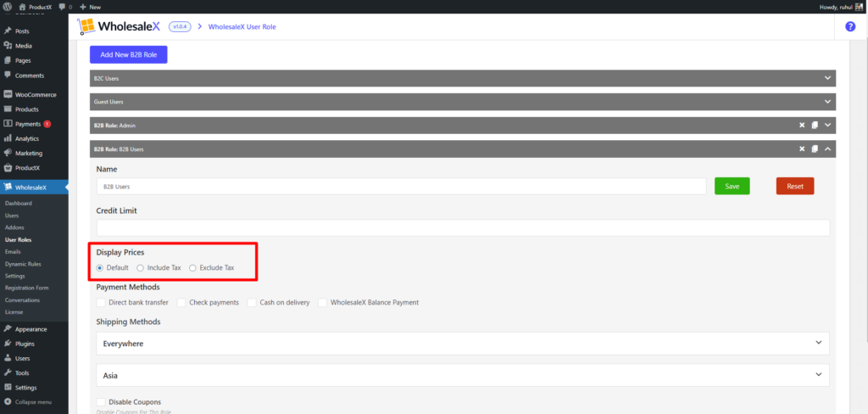The width and height of the screenshot is (868, 414).
Task: Open License submenu item
Action: click(x=14, y=312)
